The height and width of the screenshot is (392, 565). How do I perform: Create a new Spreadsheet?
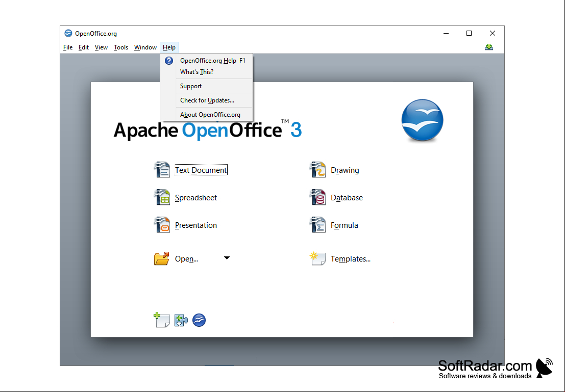(196, 198)
